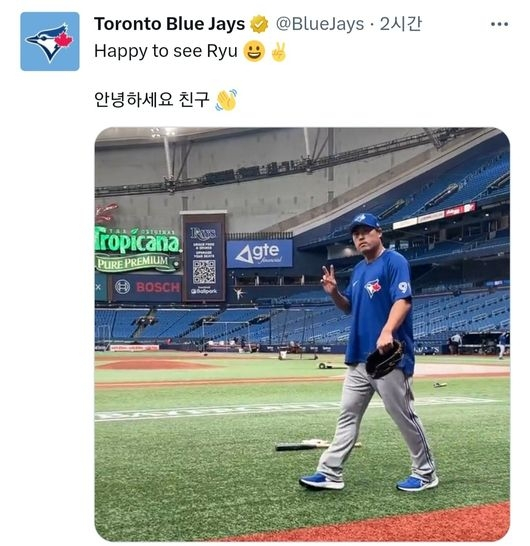Open the three-dot more options menu
The width and height of the screenshot is (530, 546).
(x=499, y=24)
